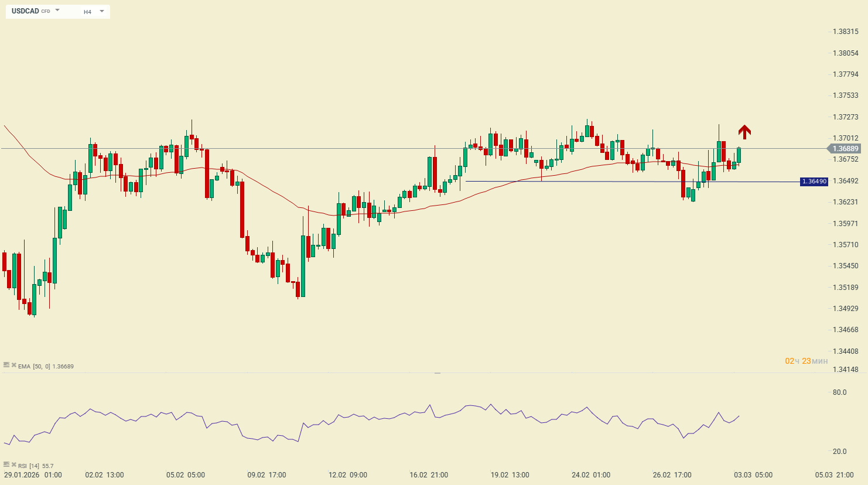Expand the H4 timeframe dropdown arrow
Image resolution: width=868 pixels, height=485 pixels.
[102, 11]
